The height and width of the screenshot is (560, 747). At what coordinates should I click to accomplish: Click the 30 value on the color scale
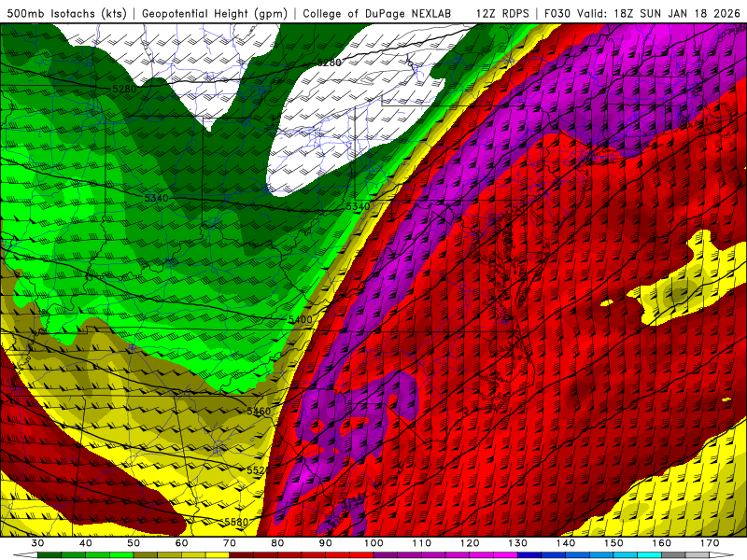coord(37,543)
